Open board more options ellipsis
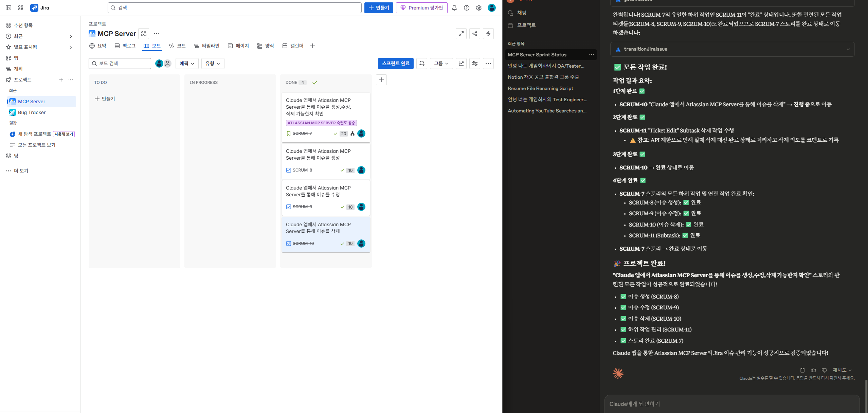Image resolution: width=868 pixels, height=413 pixels. coord(488,64)
